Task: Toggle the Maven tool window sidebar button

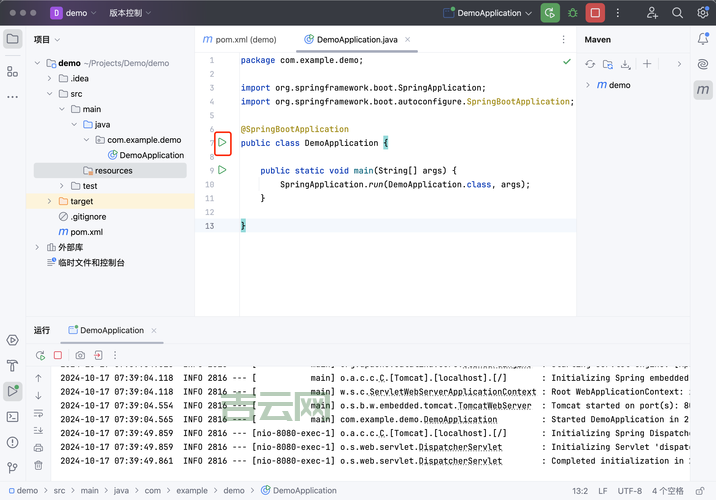Action: point(703,91)
